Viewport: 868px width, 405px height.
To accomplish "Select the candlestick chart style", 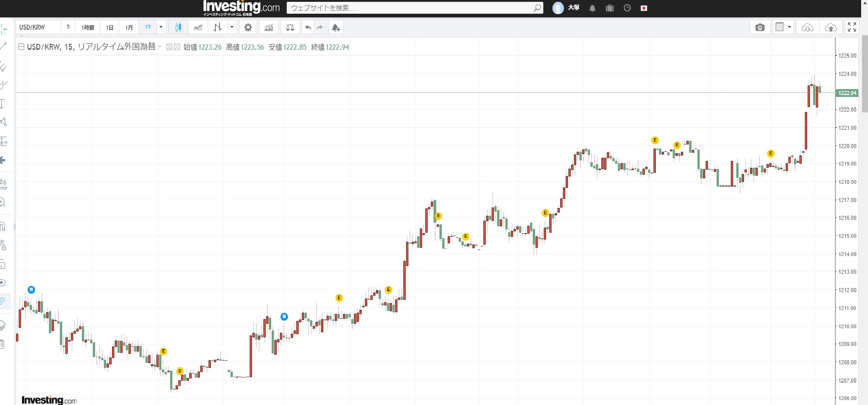I will coord(178,27).
